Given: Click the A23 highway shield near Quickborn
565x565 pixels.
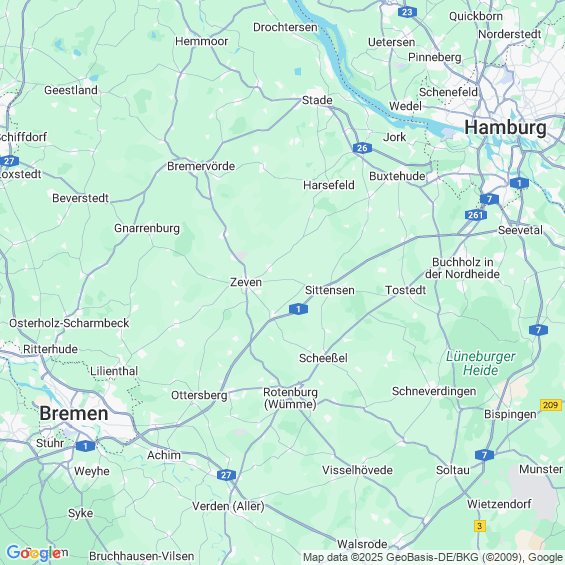Looking at the screenshot, I should pyautogui.click(x=407, y=12).
